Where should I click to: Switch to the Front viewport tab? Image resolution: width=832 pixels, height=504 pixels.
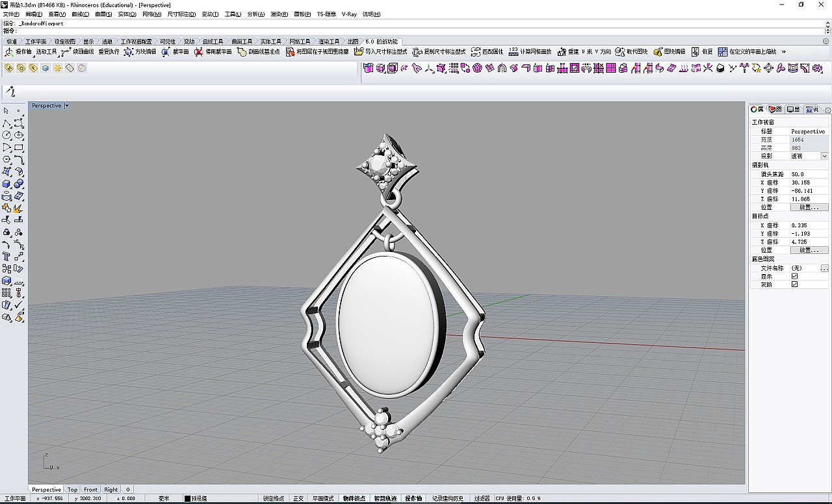(90, 490)
